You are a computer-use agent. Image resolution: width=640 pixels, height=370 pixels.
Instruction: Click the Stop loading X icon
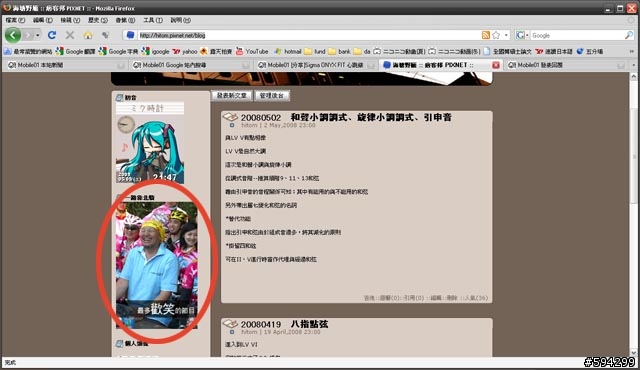[70, 35]
